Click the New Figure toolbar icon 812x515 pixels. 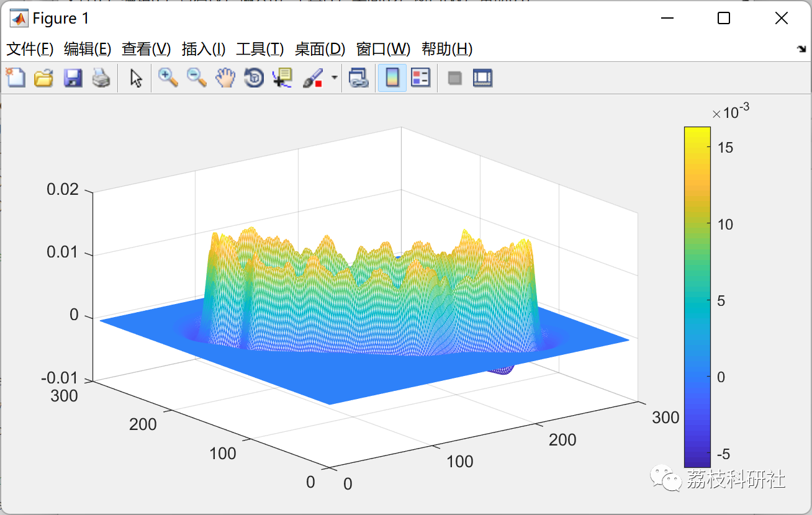pyautogui.click(x=16, y=78)
